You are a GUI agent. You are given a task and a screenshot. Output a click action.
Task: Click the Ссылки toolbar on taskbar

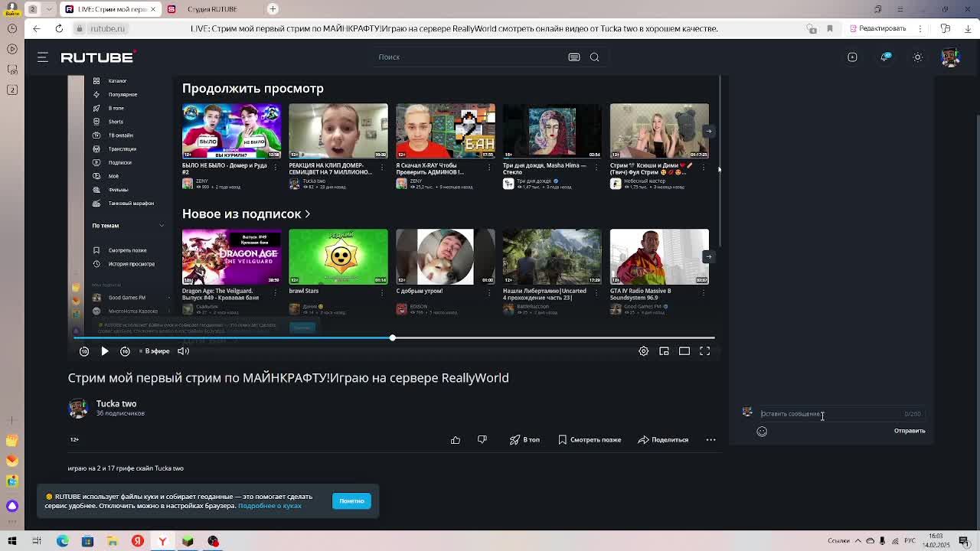(838, 542)
